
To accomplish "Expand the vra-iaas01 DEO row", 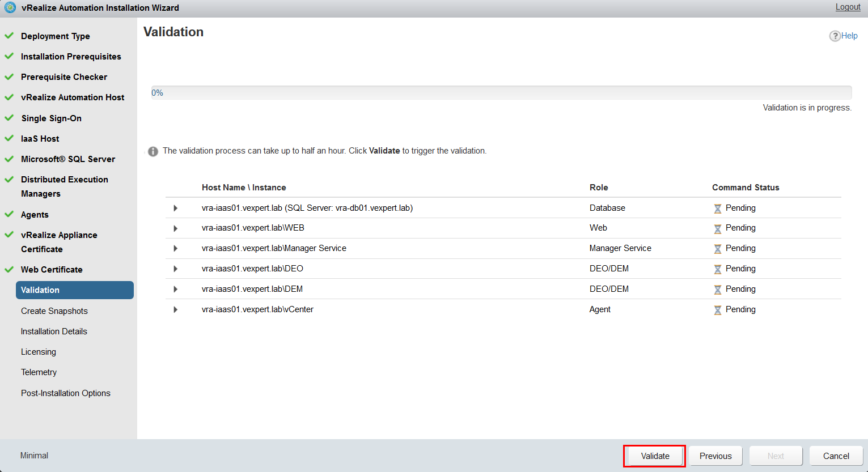I will click(x=176, y=269).
